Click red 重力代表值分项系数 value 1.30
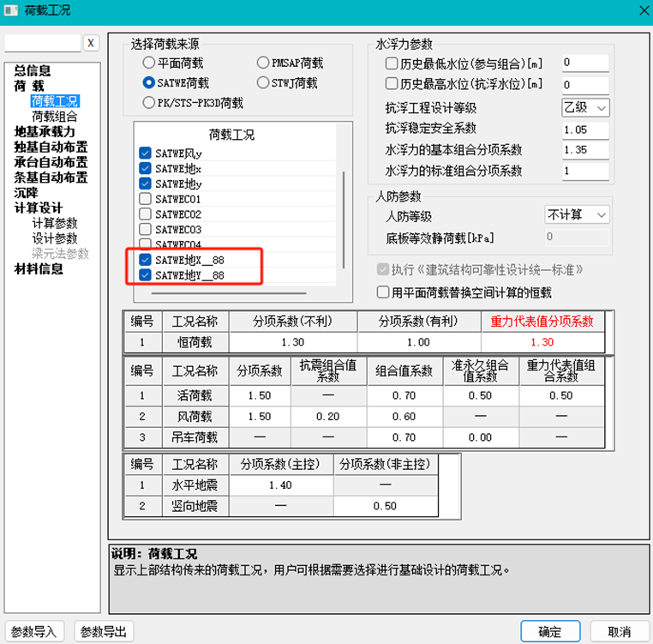This screenshot has width=653, height=644. pyautogui.click(x=542, y=342)
